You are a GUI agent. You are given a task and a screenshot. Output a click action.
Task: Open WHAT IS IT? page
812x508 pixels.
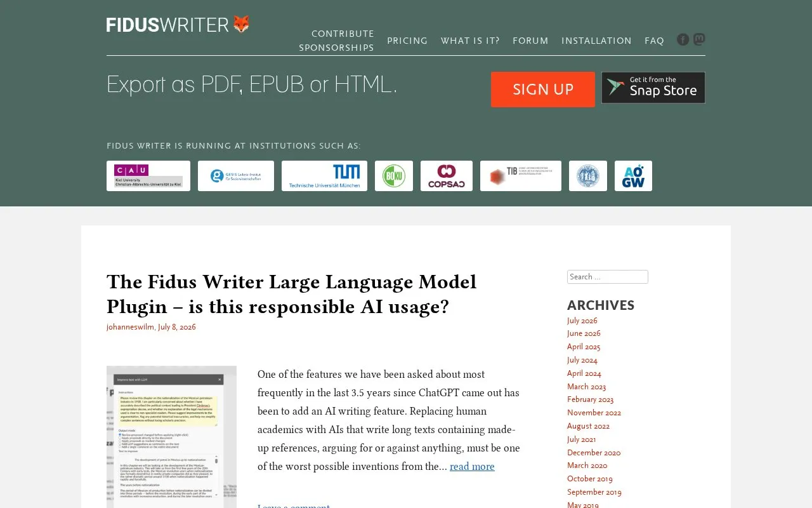pos(470,41)
